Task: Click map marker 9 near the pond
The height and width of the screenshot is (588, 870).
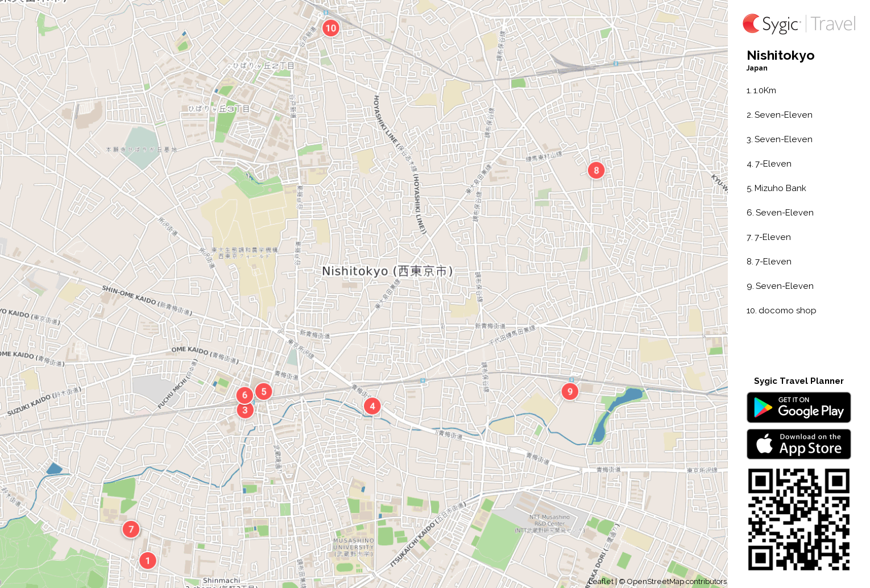Action: coord(569,391)
